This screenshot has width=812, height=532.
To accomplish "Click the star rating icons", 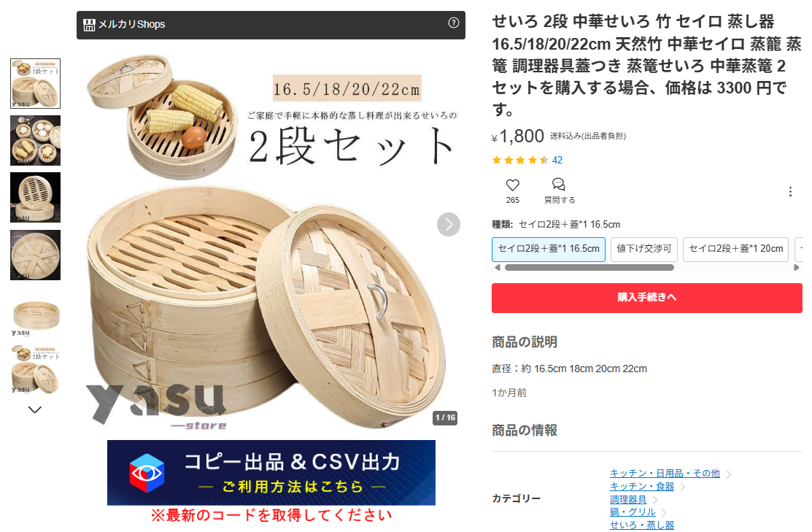I will (520, 160).
